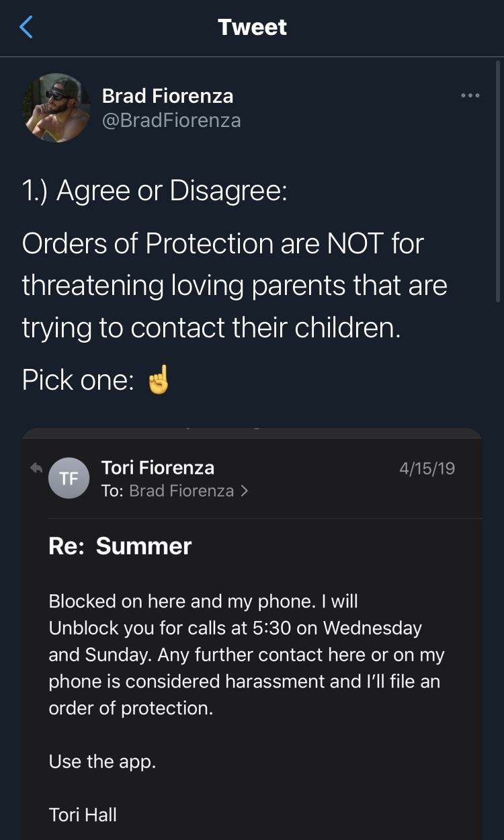Click the 'Agree or Disagree' tweet line
The width and height of the screenshot is (504, 840).
155,192
